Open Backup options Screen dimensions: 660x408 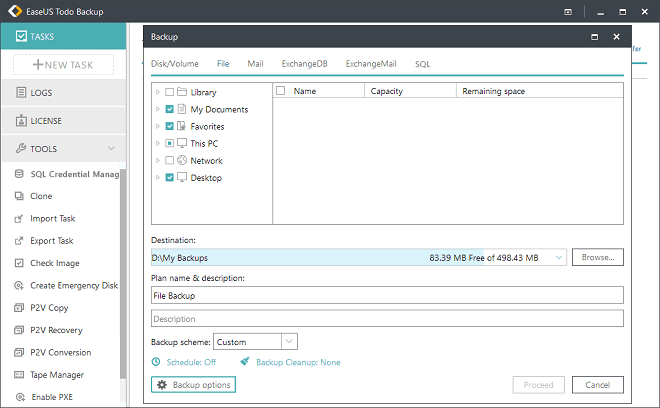click(193, 384)
